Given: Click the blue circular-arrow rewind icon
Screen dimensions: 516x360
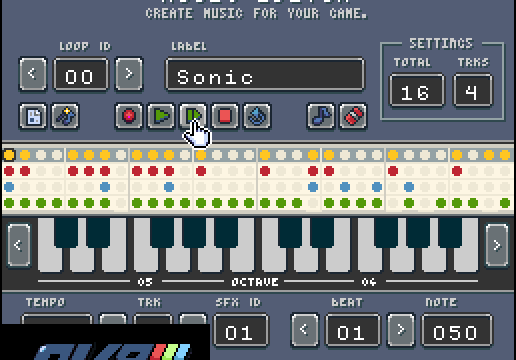Looking at the screenshot, I should [257, 116].
